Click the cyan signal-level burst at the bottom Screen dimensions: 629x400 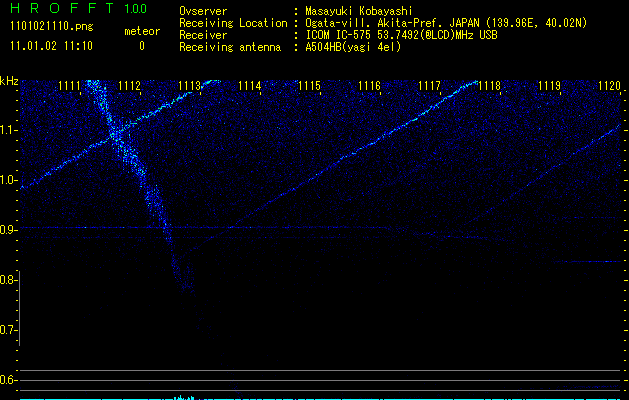[185, 397]
